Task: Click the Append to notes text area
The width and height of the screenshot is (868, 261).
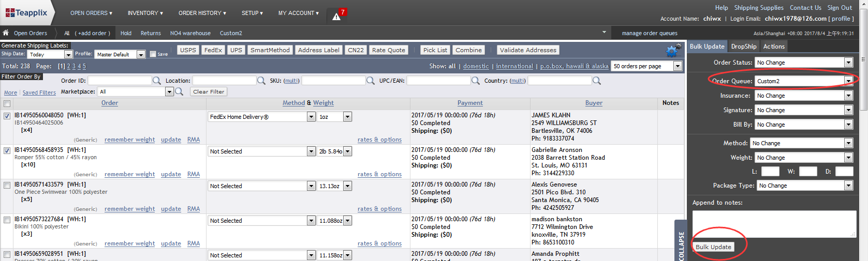Action: pos(774,224)
